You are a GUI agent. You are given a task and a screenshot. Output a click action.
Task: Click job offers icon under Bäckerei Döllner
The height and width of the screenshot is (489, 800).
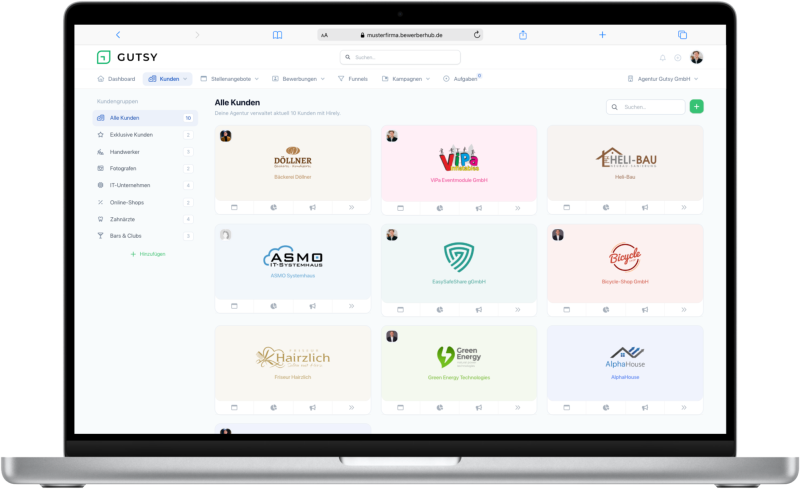coord(234,207)
